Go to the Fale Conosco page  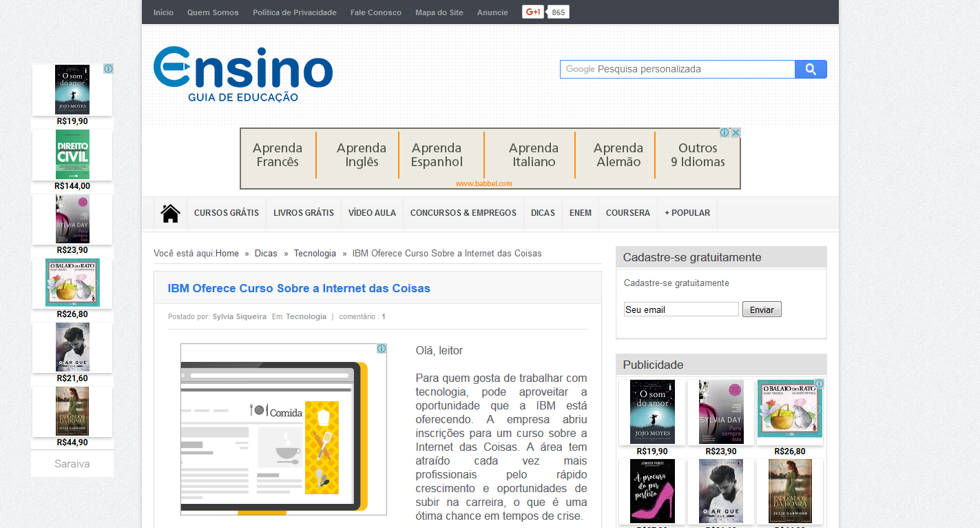click(x=376, y=12)
